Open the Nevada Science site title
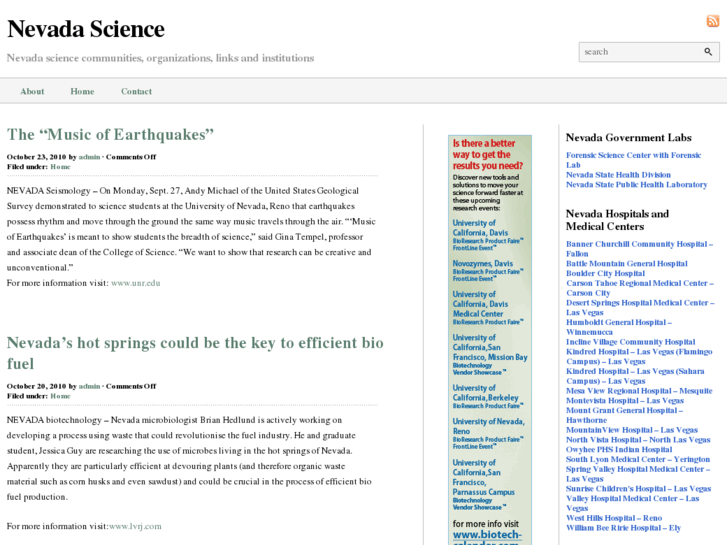727x545 pixels. [x=86, y=29]
